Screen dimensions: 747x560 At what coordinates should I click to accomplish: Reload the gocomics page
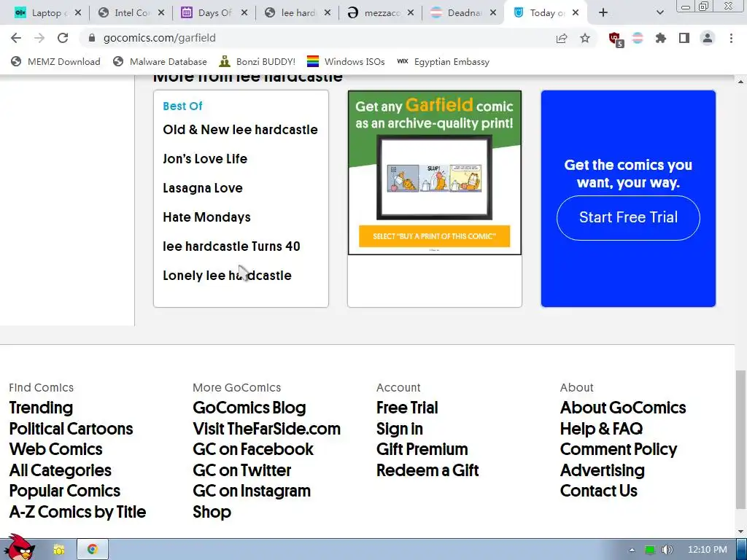[x=63, y=38]
